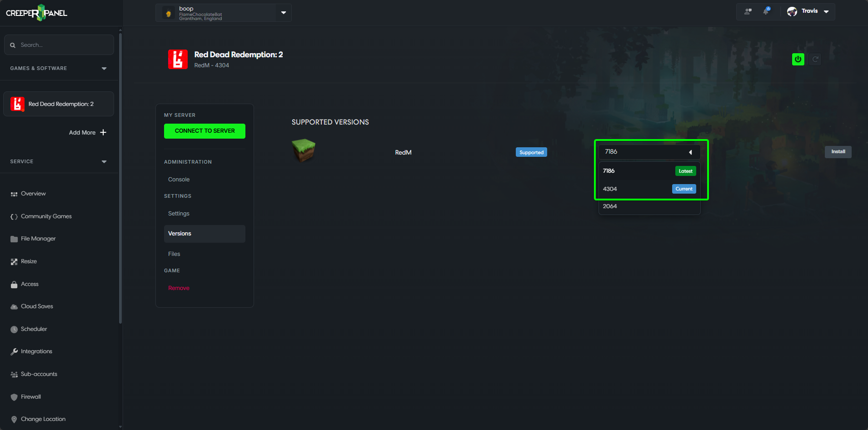Select version 4304 Current option
This screenshot has height=430, width=868.
click(x=649, y=189)
